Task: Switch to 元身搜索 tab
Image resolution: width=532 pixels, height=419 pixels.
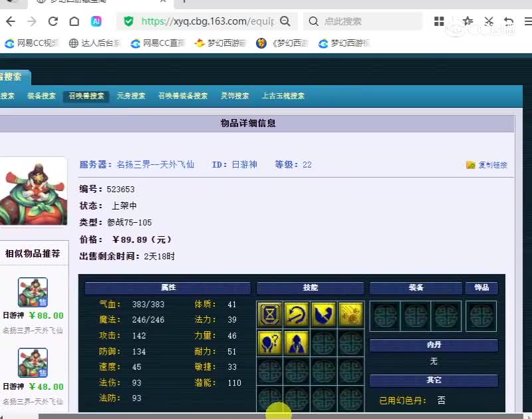Action: (x=131, y=96)
